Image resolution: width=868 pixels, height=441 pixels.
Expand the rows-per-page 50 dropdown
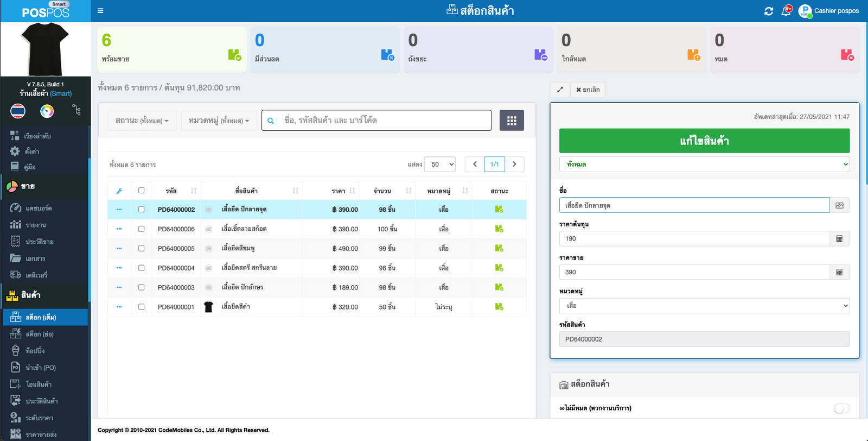[x=440, y=165]
